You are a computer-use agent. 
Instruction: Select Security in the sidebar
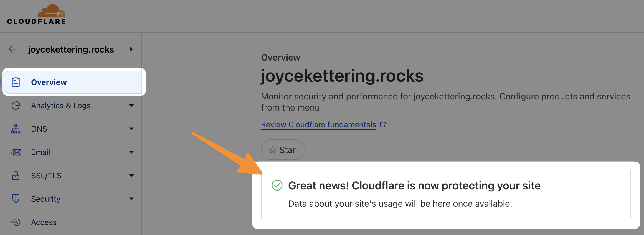[x=46, y=199]
